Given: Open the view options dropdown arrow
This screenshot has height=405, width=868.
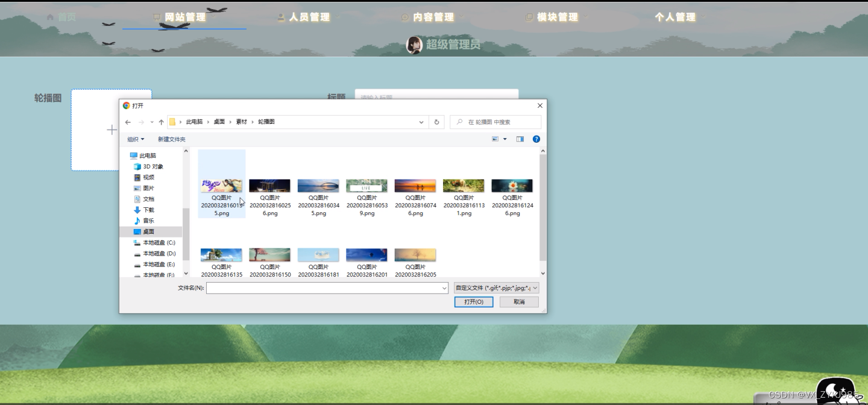Looking at the screenshot, I should click(505, 139).
